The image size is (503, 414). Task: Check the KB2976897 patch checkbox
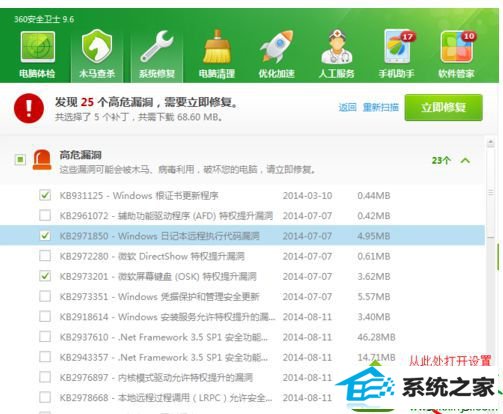pos(45,377)
